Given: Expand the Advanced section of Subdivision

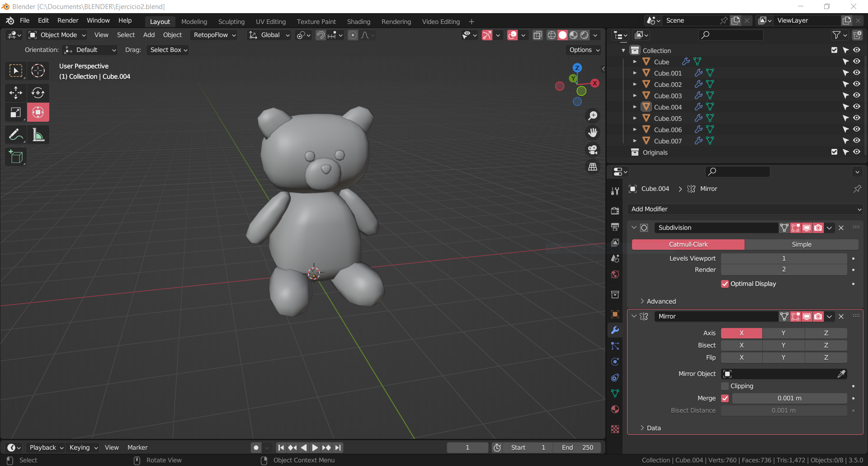Looking at the screenshot, I should [661, 301].
